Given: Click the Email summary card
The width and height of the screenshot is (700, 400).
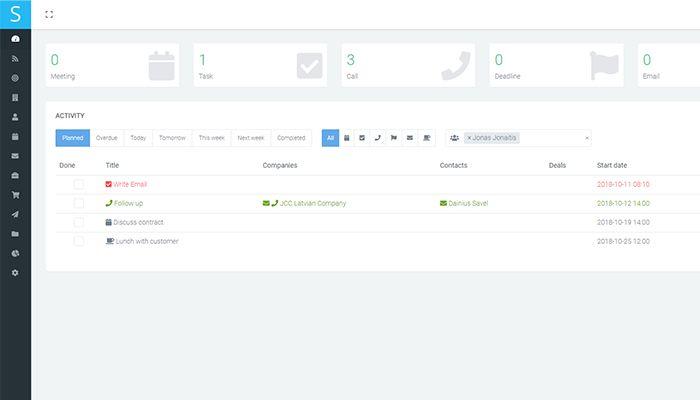Looking at the screenshot, I should coord(669,65).
